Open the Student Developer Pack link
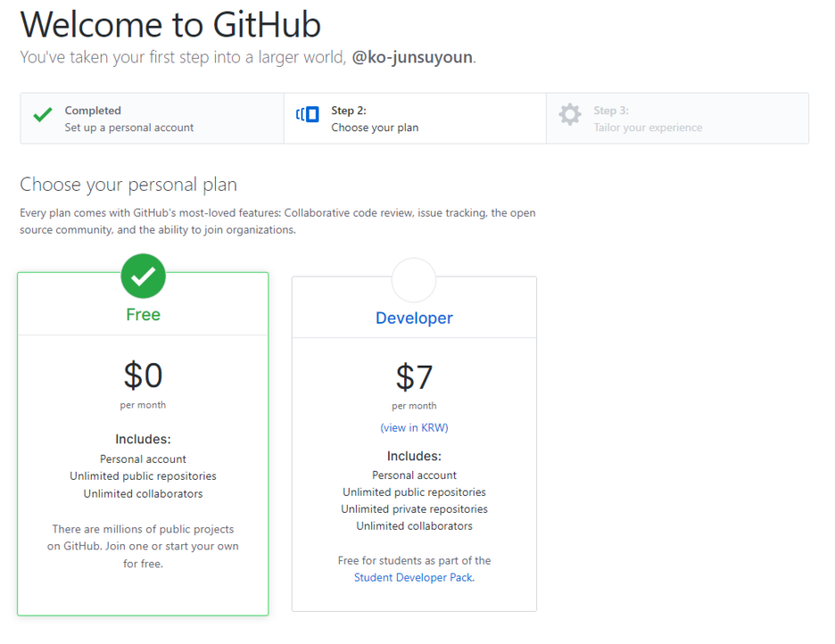The width and height of the screenshot is (835, 644). coord(411,577)
